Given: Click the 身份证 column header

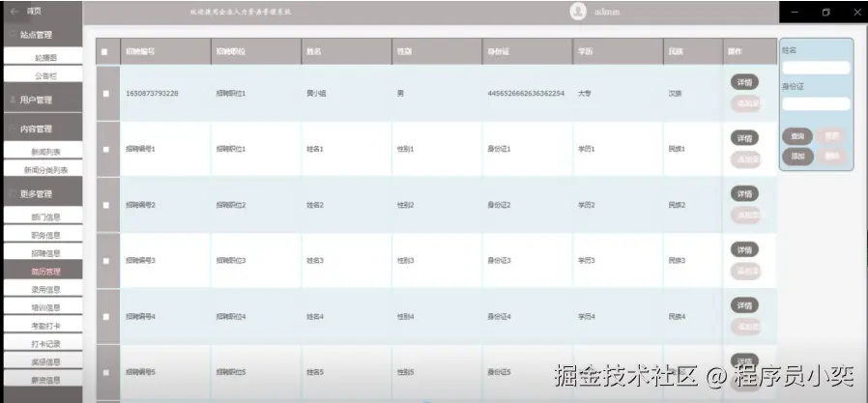Looking at the screenshot, I should pyautogui.click(x=528, y=51).
